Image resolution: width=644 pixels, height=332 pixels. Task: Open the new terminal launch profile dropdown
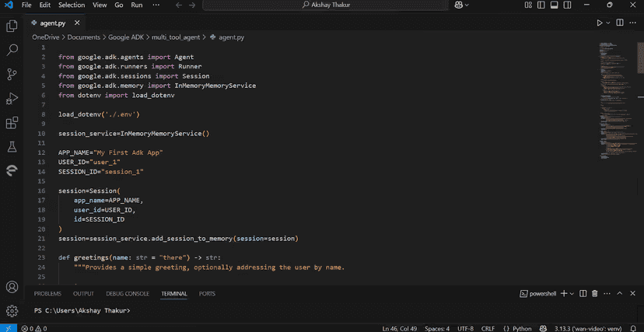[x=572, y=293]
